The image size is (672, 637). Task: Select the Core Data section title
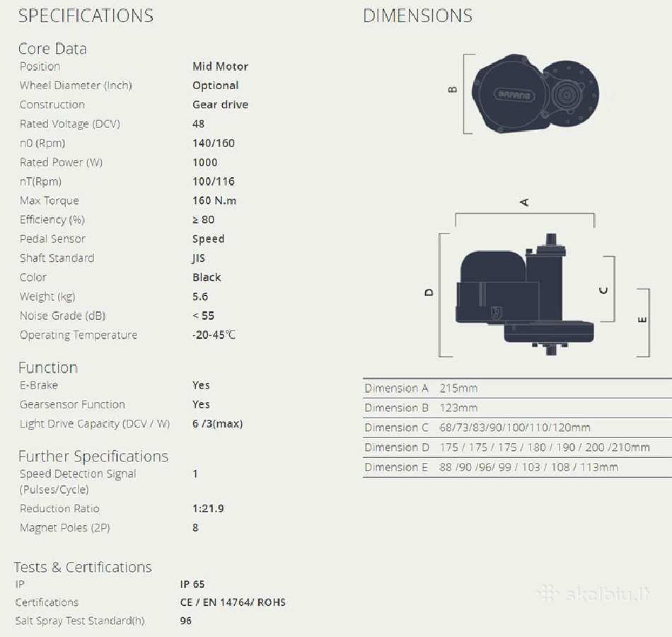pyautogui.click(x=52, y=48)
